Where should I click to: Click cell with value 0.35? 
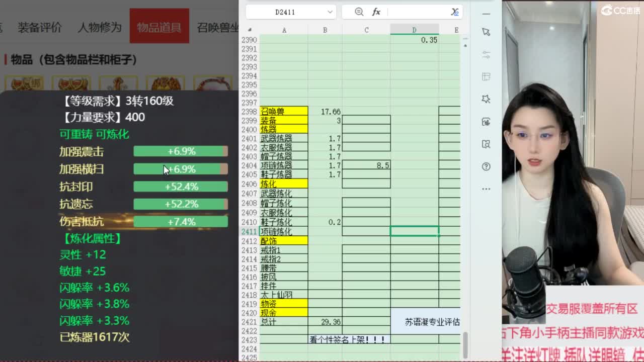(x=414, y=40)
